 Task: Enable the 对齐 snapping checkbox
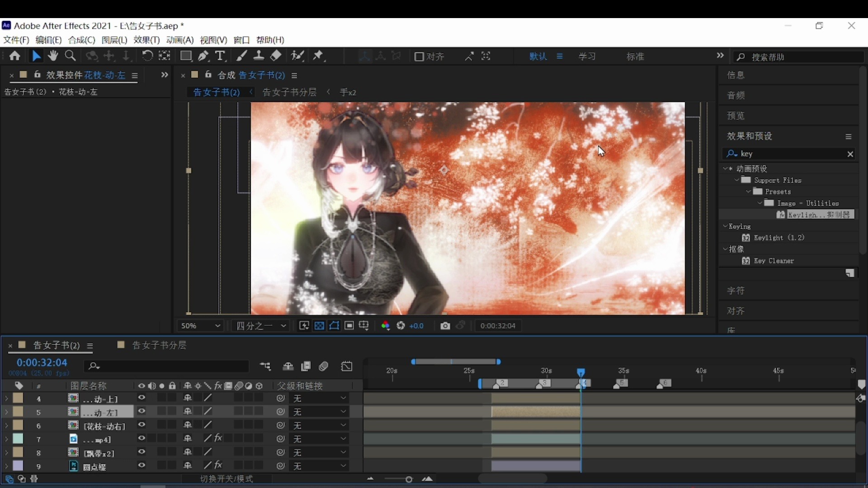[x=419, y=56]
